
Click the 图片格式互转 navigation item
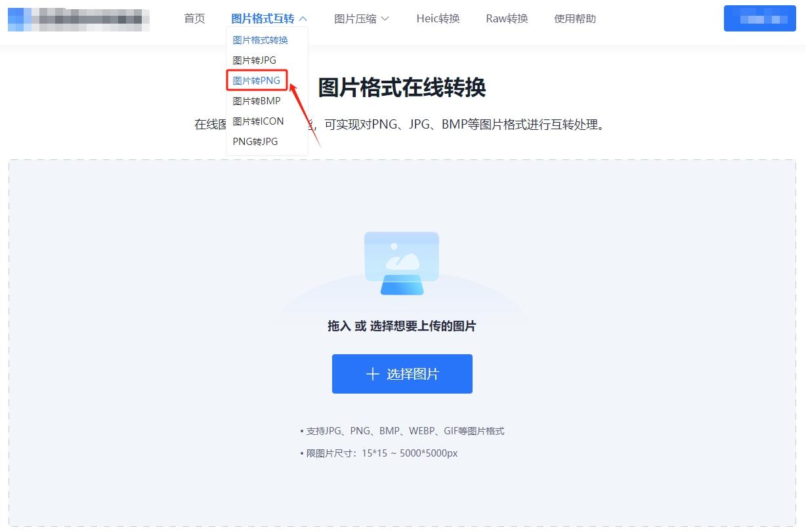pos(263,18)
